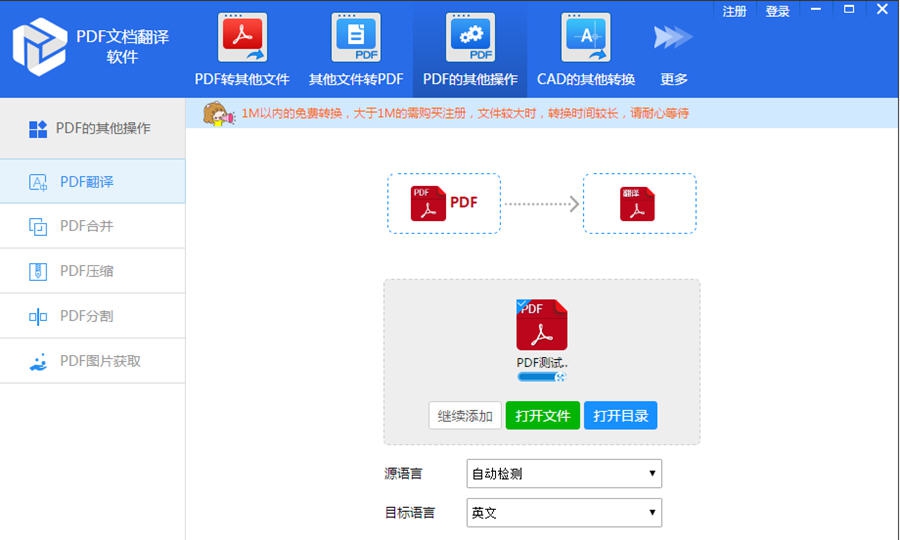
Task: Switch to the PDF合并 sidebar item
Action: [92, 226]
